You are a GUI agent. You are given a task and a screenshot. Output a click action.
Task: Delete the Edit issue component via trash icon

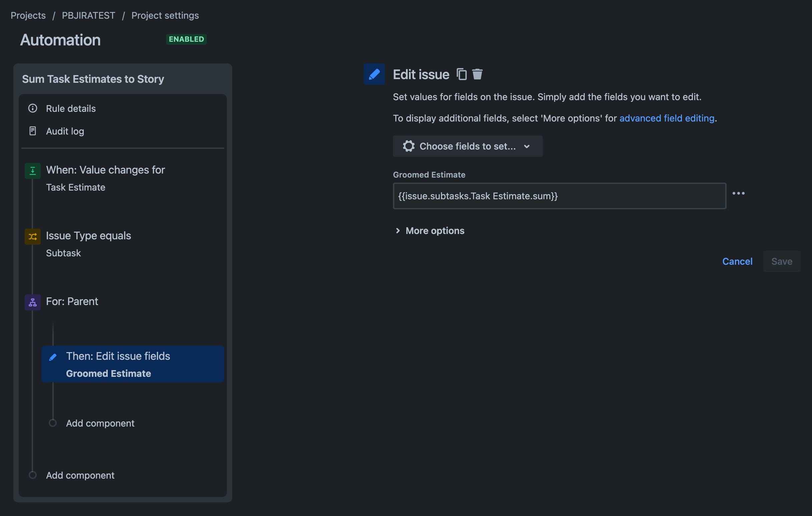477,74
